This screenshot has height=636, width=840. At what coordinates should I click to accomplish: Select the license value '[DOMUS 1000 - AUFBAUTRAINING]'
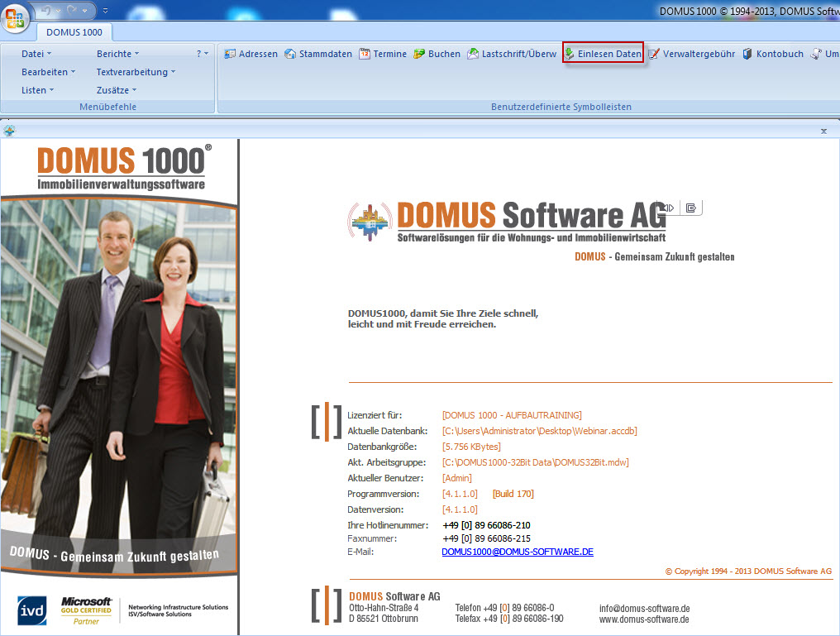click(512, 415)
